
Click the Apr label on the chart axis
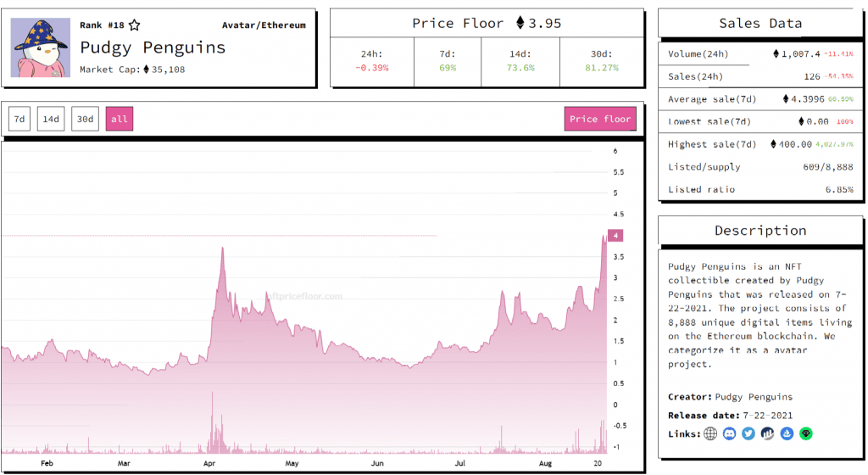point(209,463)
